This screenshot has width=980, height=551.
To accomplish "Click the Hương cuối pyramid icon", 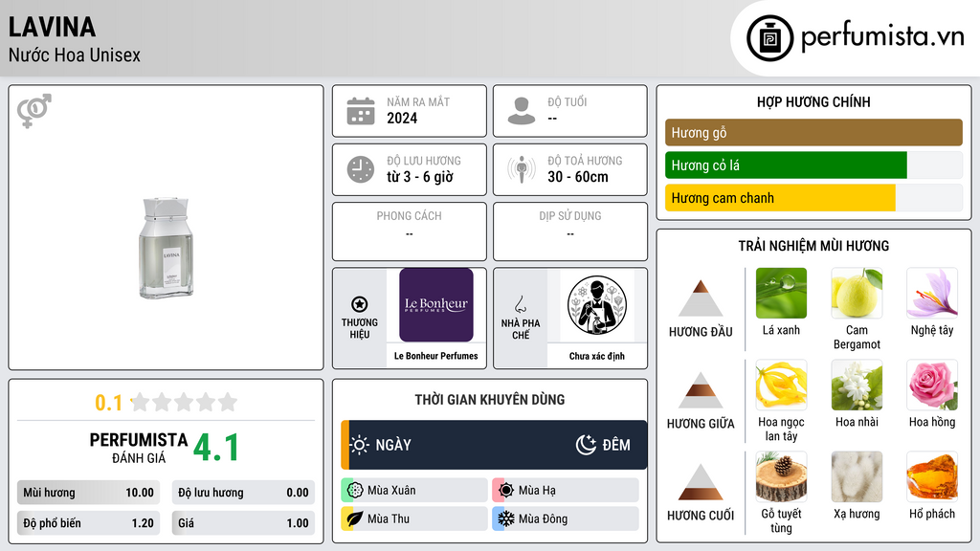I will click(x=701, y=482).
